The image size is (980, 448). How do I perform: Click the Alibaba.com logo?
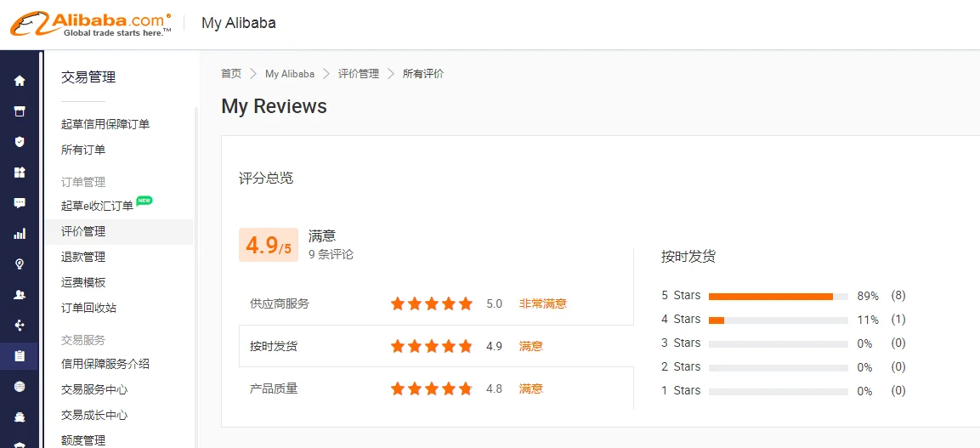click(x=91, y=23)
